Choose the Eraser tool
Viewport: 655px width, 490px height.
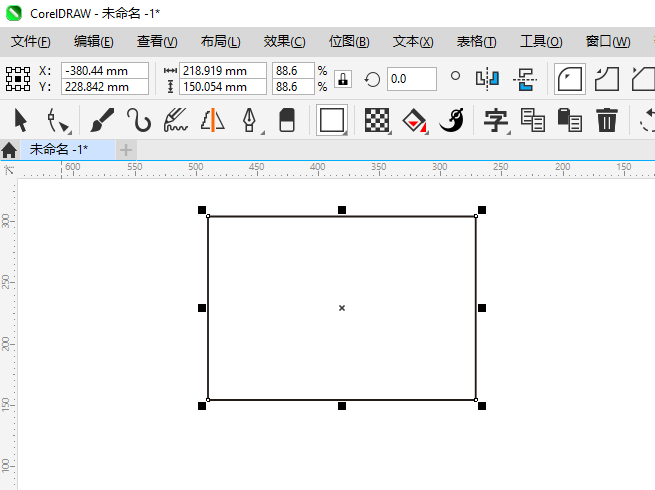(x=287, y=120)
